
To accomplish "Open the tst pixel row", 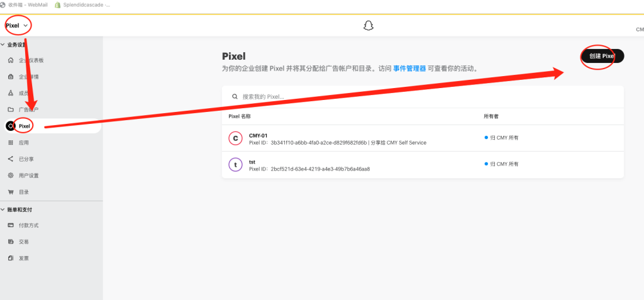I will pos(423,165).
